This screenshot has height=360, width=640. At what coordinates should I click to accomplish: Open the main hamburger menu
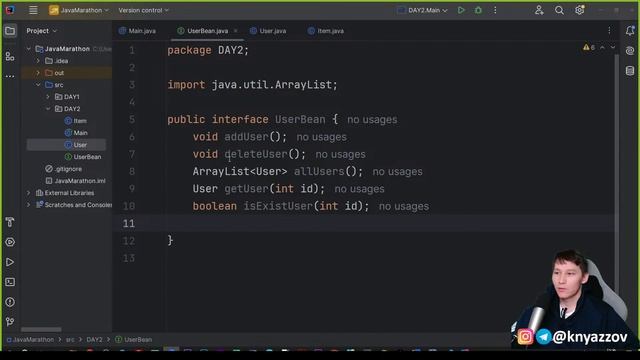(33, 10)
